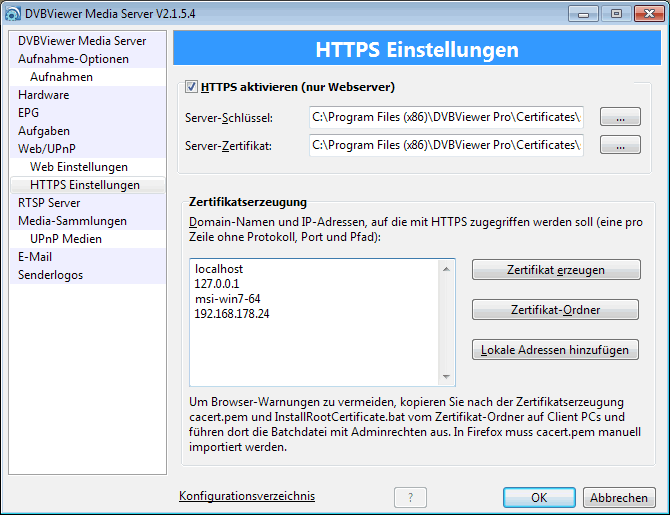Image resolution: width=670 pixels, height=515 pixels.
Task: Click the 127.0.0.1 entry
Action: pyautogui.click(x=217, y=284)
